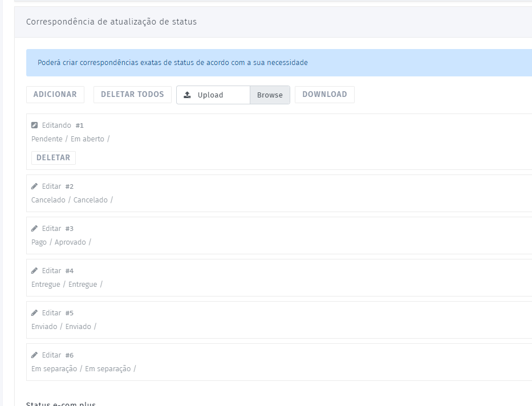This screenshot has width=532, height=406.
Task: Expand the Cancelado / Cancelado status row
Action: pyautogui.click(x=72, y=200)
